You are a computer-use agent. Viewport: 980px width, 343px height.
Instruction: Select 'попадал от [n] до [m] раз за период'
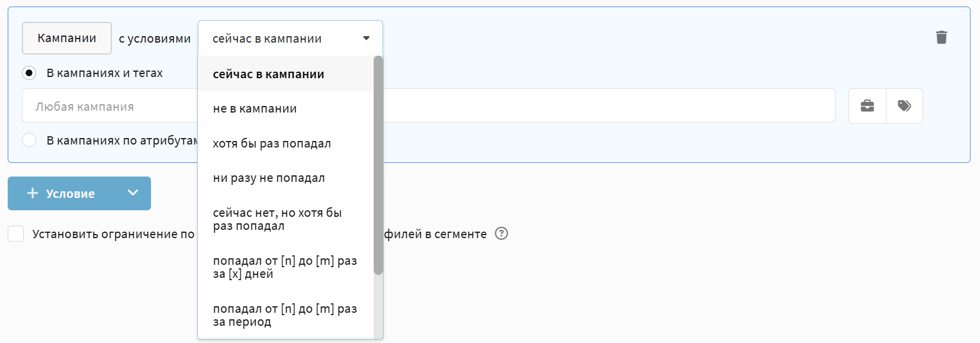tap(285, 315)
